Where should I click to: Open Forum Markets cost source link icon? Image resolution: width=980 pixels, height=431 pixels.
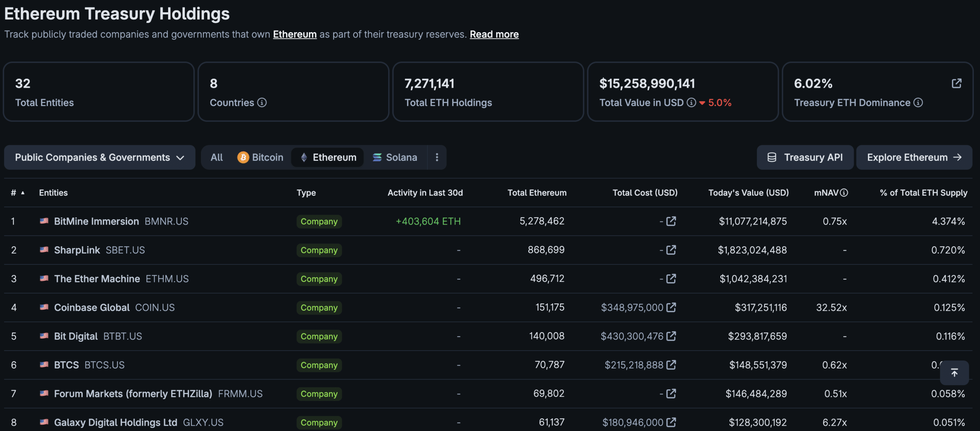[671, 393]
